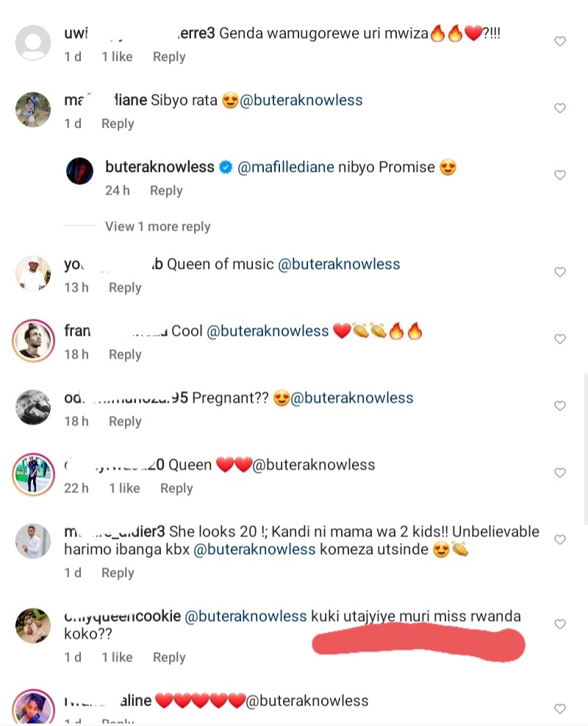Viewport: 588px width, 726px height.
Task: Open buteraknowless profile picture
Action: coord(80,171)
